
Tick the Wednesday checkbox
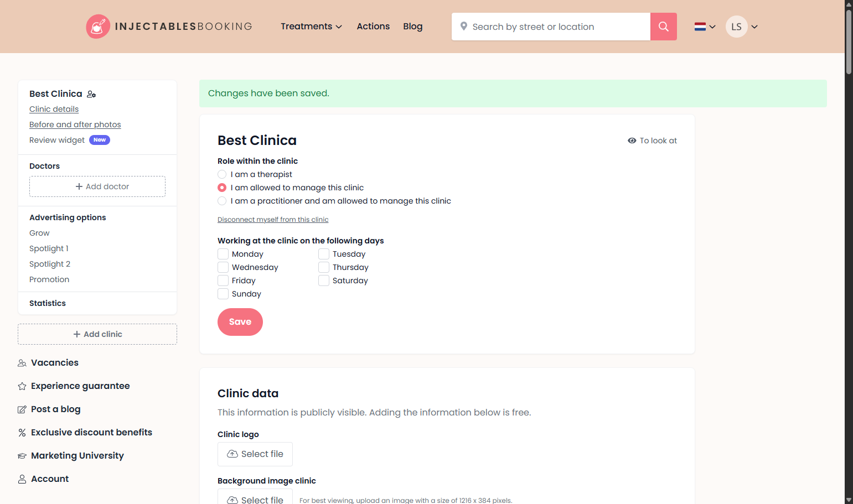(223, 267)
